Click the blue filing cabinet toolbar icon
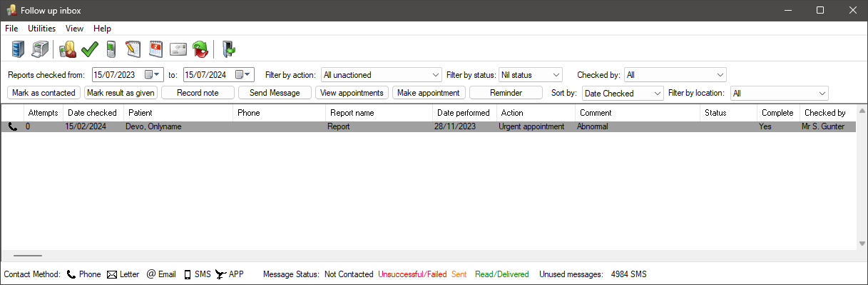The image size is (868, 285). point(19,49)
